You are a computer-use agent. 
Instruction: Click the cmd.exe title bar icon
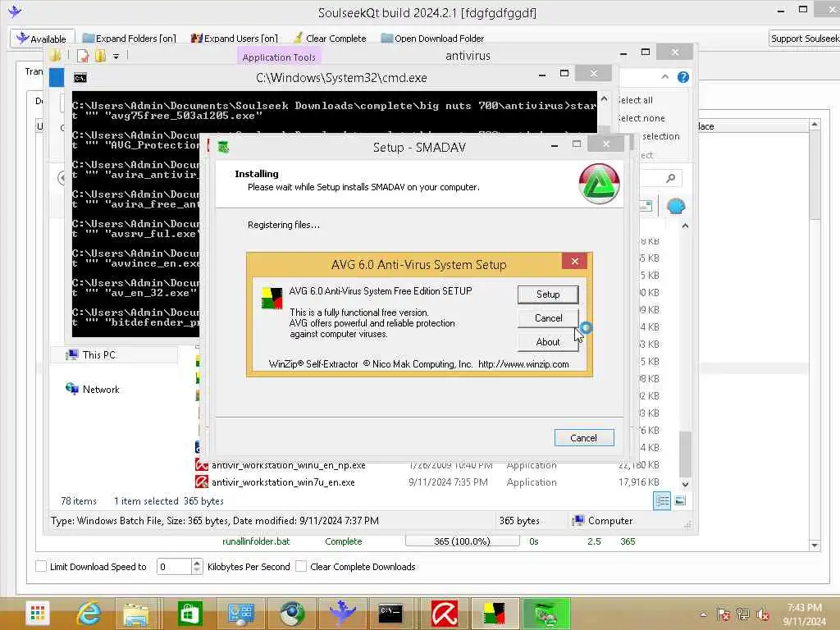pos(80,78)
